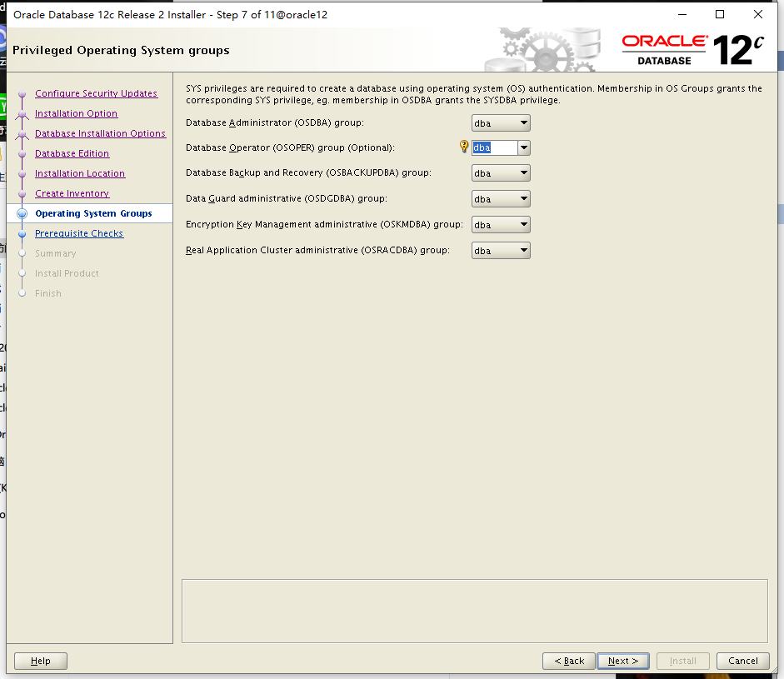Open the OSBACKUPDBA group dropdown
Viewport: 784px width, 679px height.
[501, 173]
